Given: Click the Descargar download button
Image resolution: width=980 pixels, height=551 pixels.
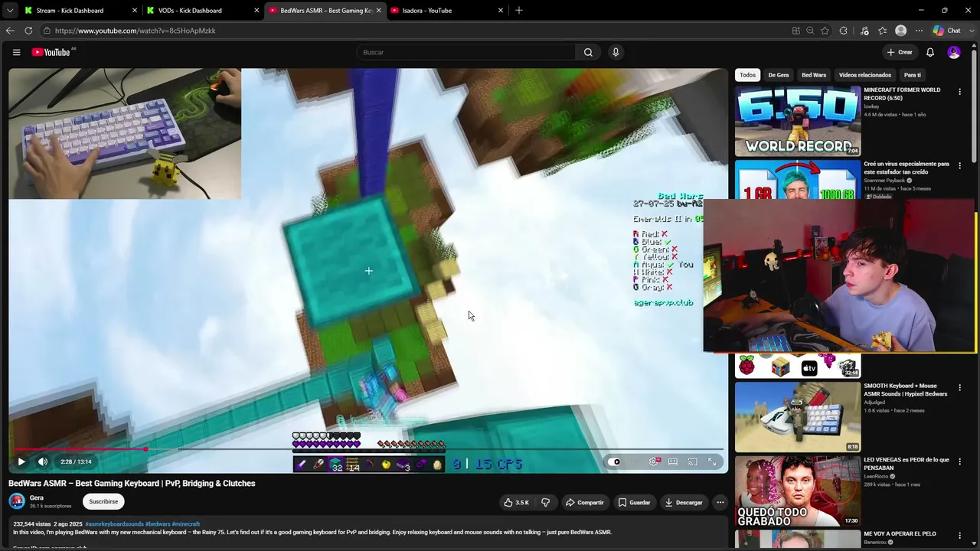Looking at the screenshot, I should [684, 503].
